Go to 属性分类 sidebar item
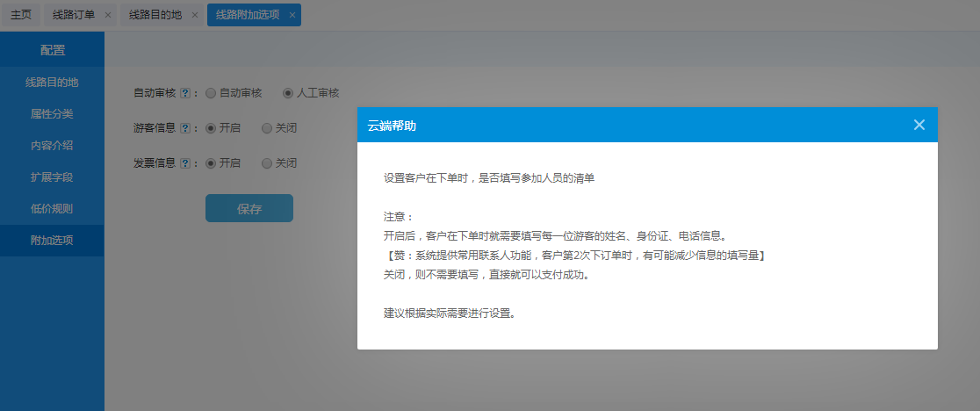The width and height of the screenshot is (980, 411). point(52,114)
